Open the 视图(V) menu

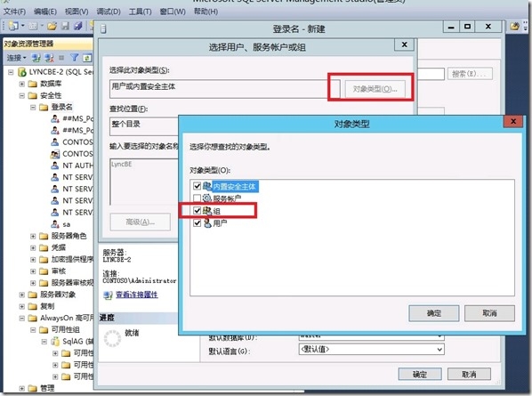click(x=77, y=12)
